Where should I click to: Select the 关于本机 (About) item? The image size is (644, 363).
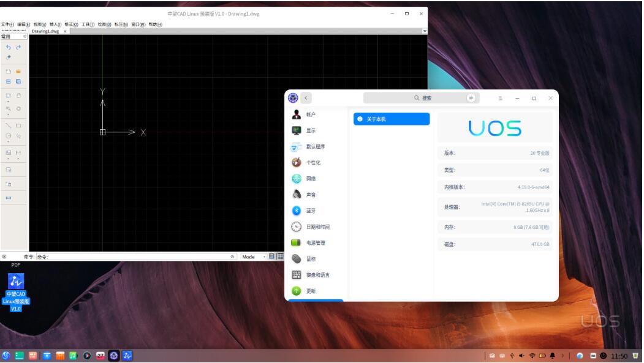coord(392,119)
